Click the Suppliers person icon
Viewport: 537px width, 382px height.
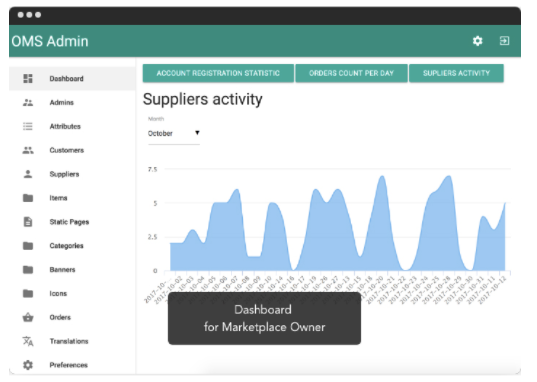28,174
